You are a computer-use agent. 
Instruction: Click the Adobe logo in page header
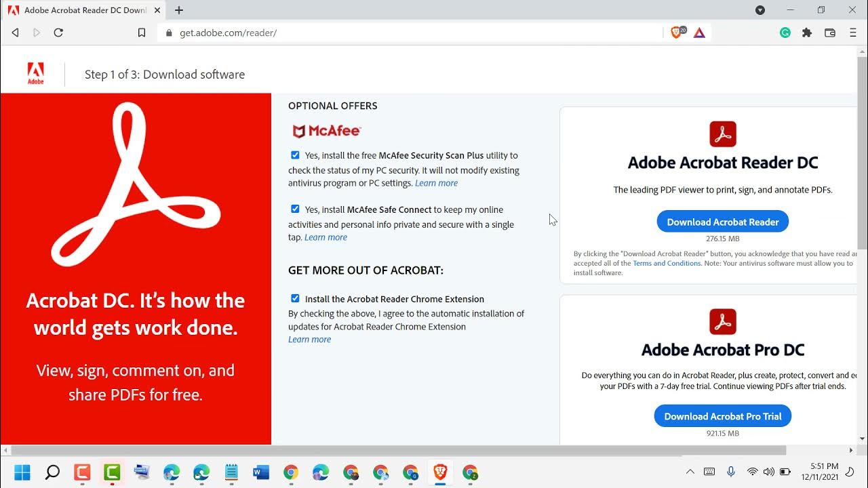[x=36, y=73]
